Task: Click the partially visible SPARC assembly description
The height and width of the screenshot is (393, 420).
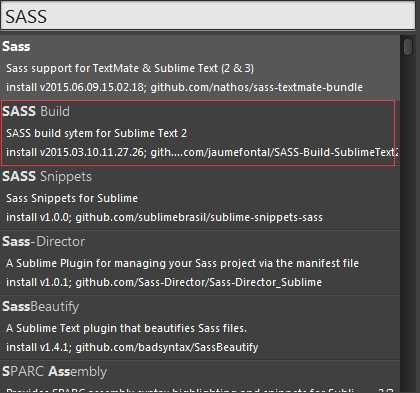Action: [x=200, y=390]
